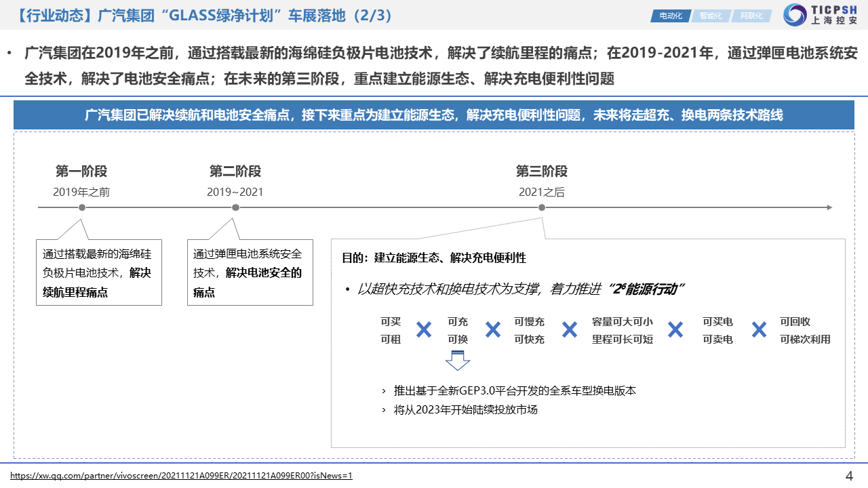Click the X icon left of 可回收可梯次利用
The height and width of the screenshot is (488, 868).
[759, 330]
